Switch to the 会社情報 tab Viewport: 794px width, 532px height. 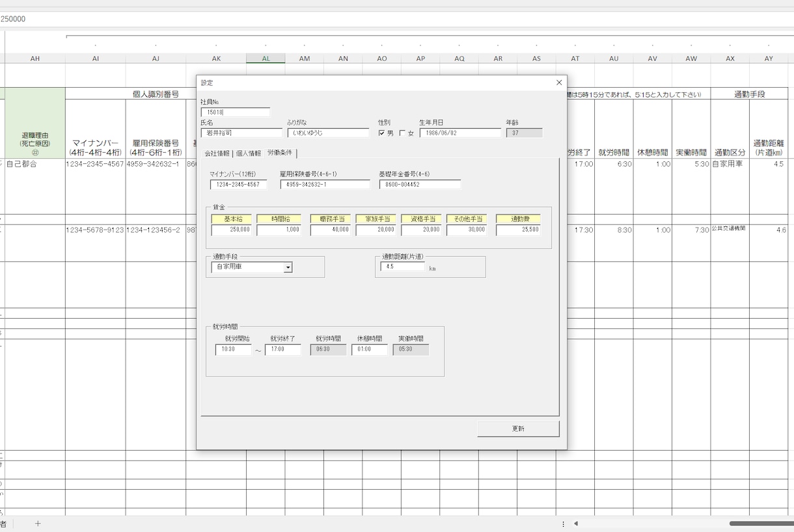pos(217,153)
